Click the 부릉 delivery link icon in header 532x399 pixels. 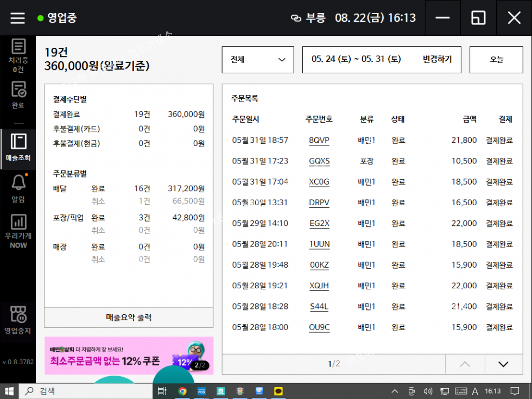point(296,18)
